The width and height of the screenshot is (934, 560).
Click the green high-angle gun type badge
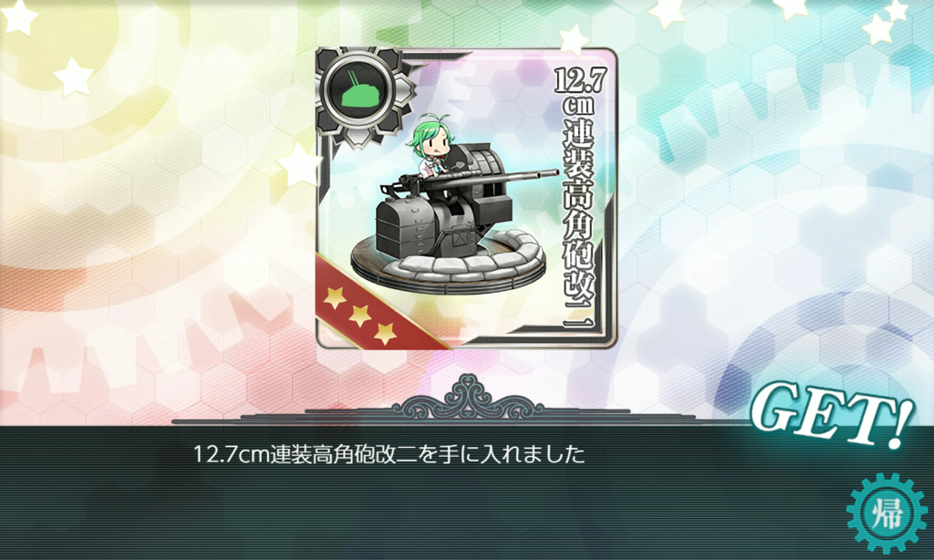pyautogui.click(x=358, y=91)
